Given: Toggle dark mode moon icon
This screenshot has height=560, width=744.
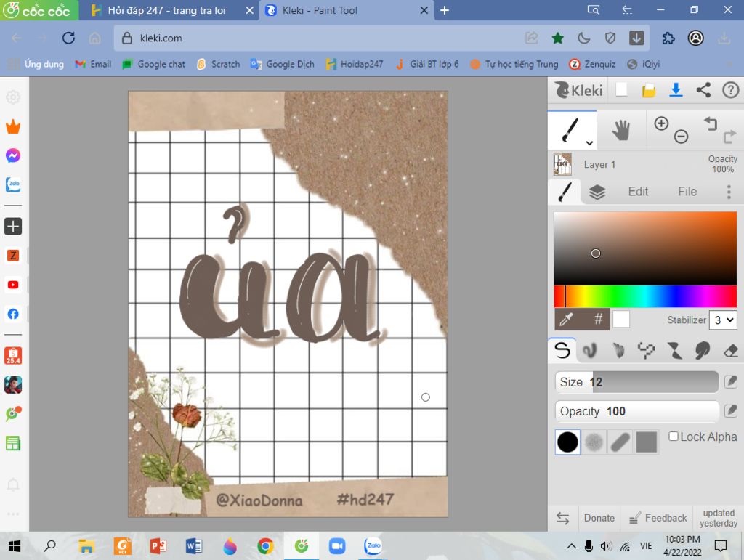Looking at the screenshot, I should 583,38.
